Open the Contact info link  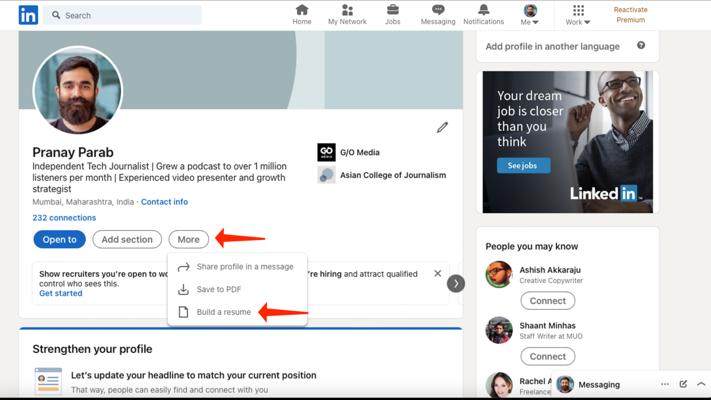click(x=164, y=202)
